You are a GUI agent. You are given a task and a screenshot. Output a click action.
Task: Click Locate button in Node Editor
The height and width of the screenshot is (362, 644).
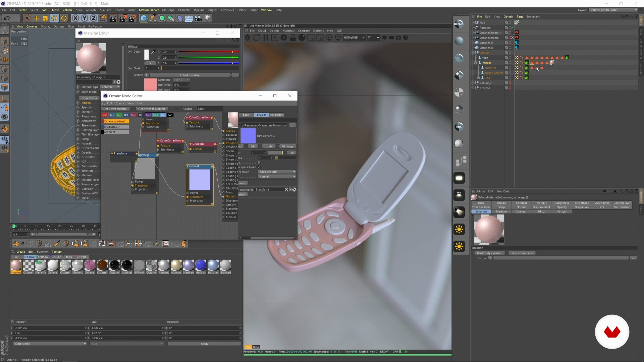coord(268,146)
